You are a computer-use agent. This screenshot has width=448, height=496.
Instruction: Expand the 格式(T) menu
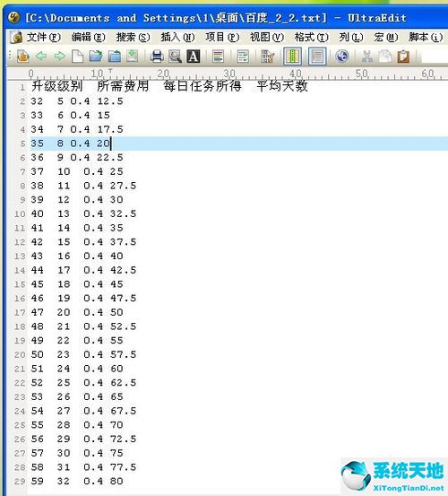[311, 38]
